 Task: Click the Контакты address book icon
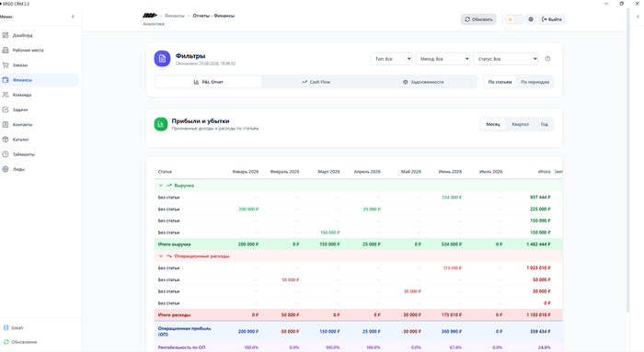click(x=6, y=124)
